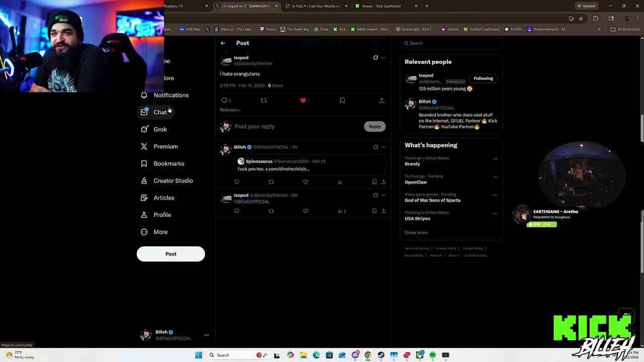
Task: Repost Billeh's reply
Action: click(271, 182)
